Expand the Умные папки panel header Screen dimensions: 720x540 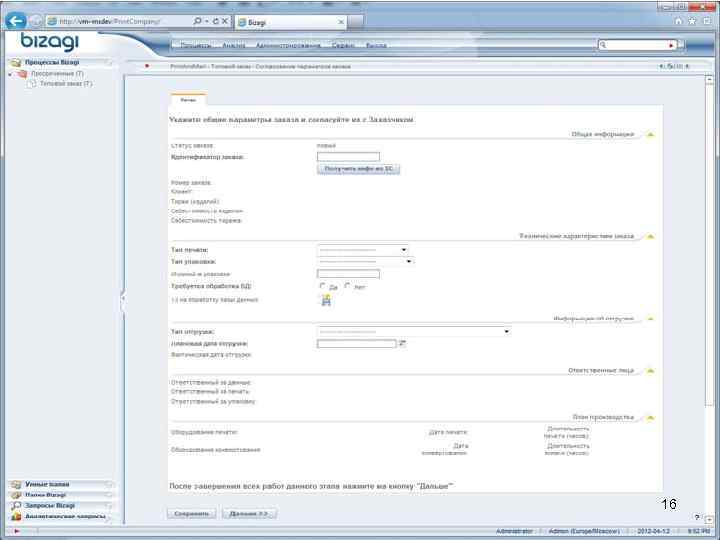pyautogui.click(x=60, y=484)
